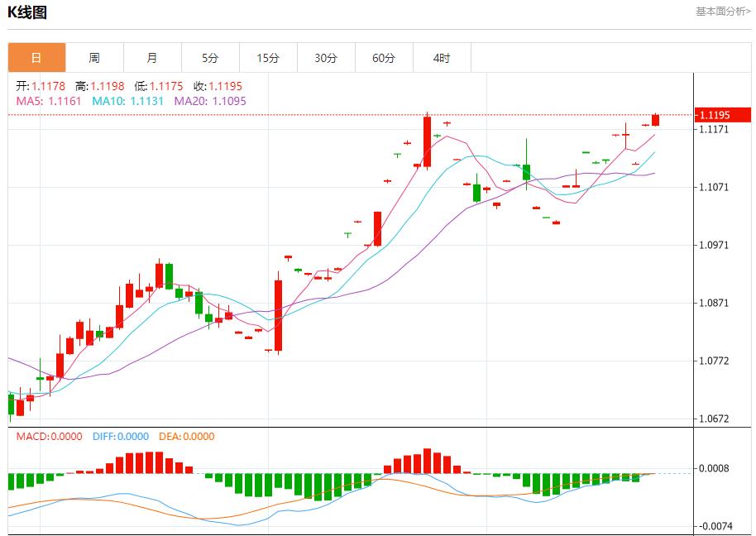
Task: Switch to the 60分 chart tab
Action: [x=384, y=58]
